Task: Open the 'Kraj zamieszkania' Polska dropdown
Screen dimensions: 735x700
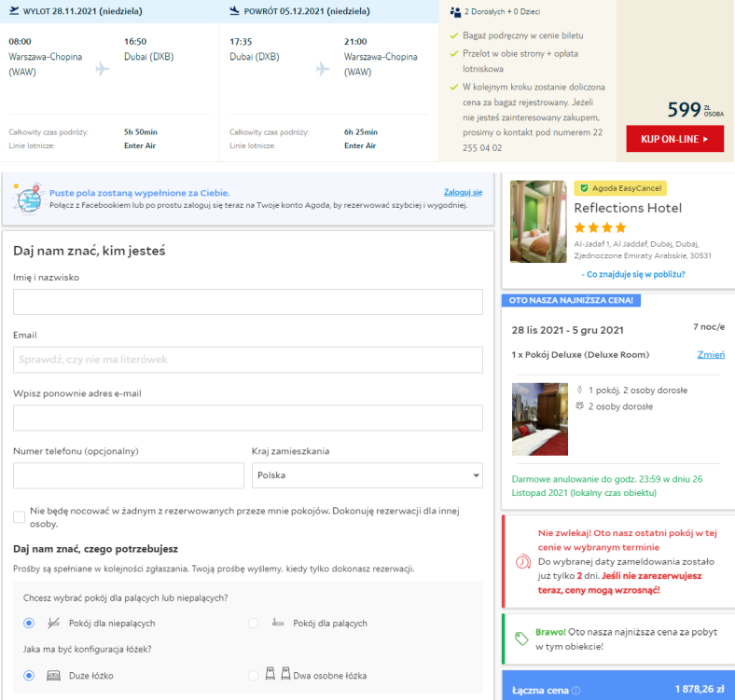Action: click(367, 475)
